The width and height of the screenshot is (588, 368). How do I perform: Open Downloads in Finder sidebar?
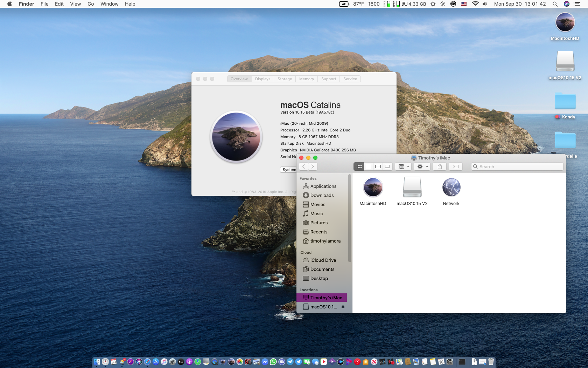click(x=322, y=196)
